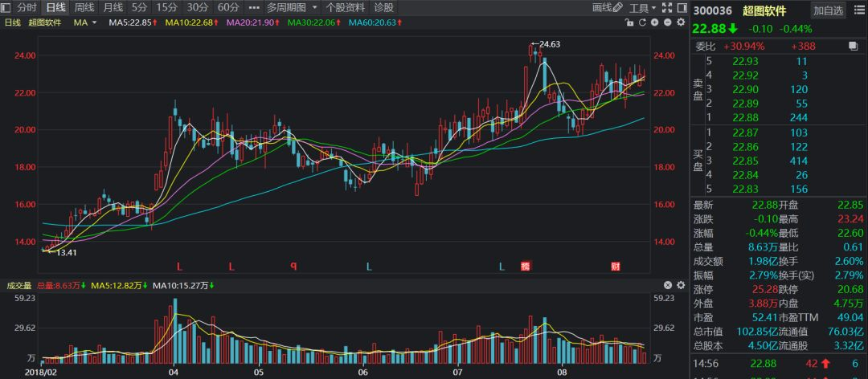The width and height of the screenshot is (868, 379).
Task: Click the 总市值 value 102.85亿
Action: coord(757,332)
